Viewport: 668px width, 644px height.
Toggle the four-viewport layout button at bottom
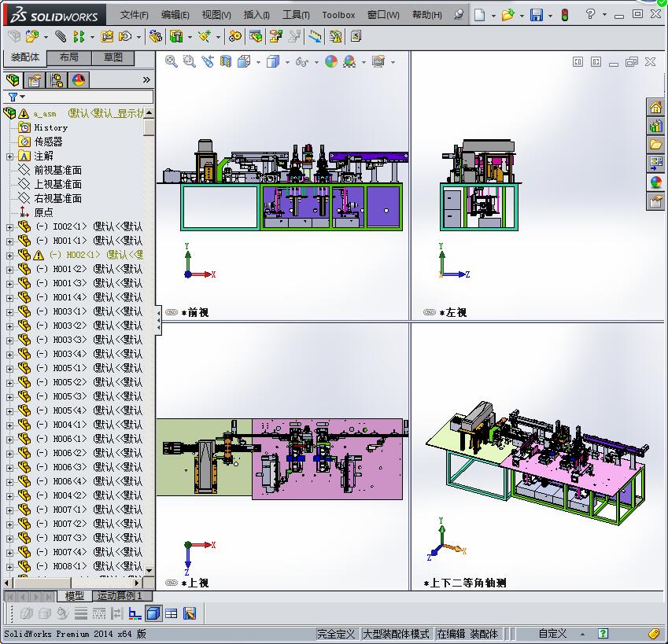coord(169,614)
